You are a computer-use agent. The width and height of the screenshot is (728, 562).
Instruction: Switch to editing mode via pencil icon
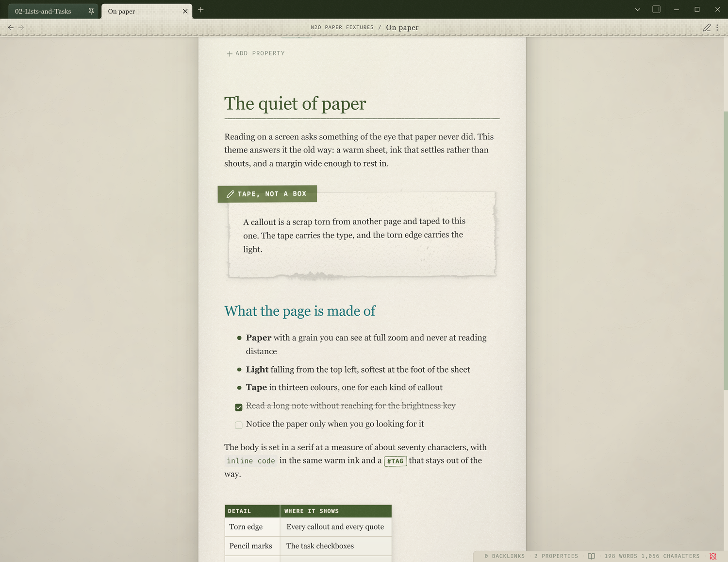pos(707,28)
